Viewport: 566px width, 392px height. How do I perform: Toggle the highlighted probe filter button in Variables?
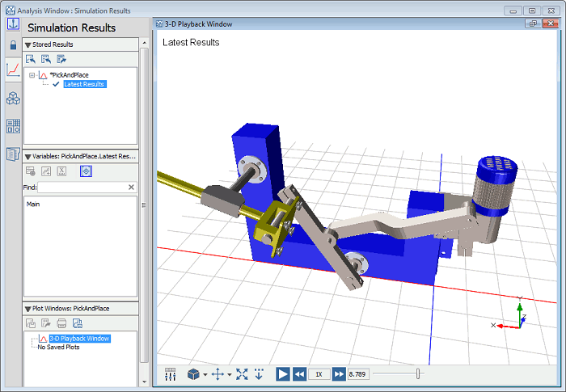(x=86, y=171)
